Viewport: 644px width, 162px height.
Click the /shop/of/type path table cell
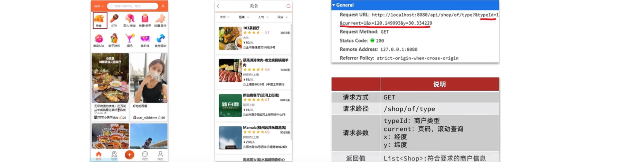coord(439,109)
